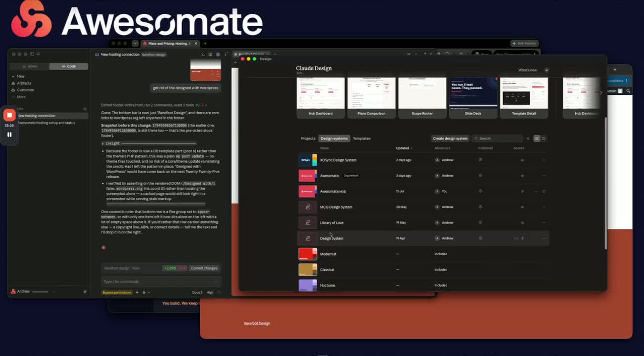
Task: Open the Template Detail card
Action: point(524,98)
